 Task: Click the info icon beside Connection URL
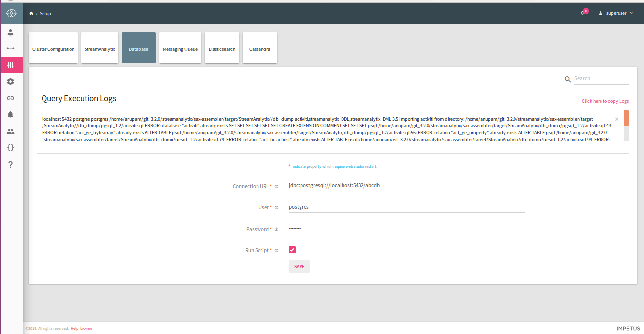[276, 187]
